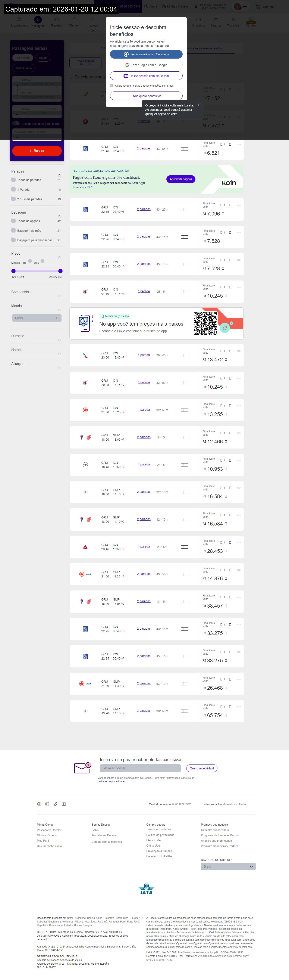
Task: Check the '1 Parada' filter
Action: [x=14, y=189]
